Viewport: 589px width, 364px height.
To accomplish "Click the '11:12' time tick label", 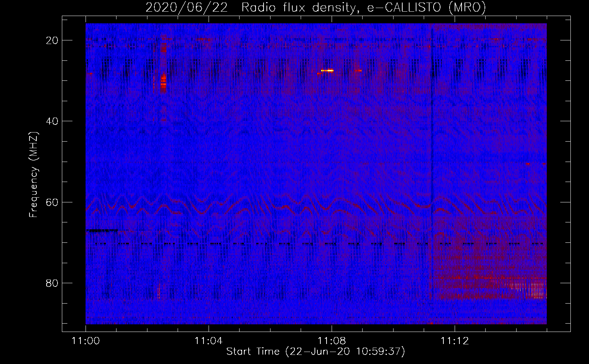I will [454, 341].
